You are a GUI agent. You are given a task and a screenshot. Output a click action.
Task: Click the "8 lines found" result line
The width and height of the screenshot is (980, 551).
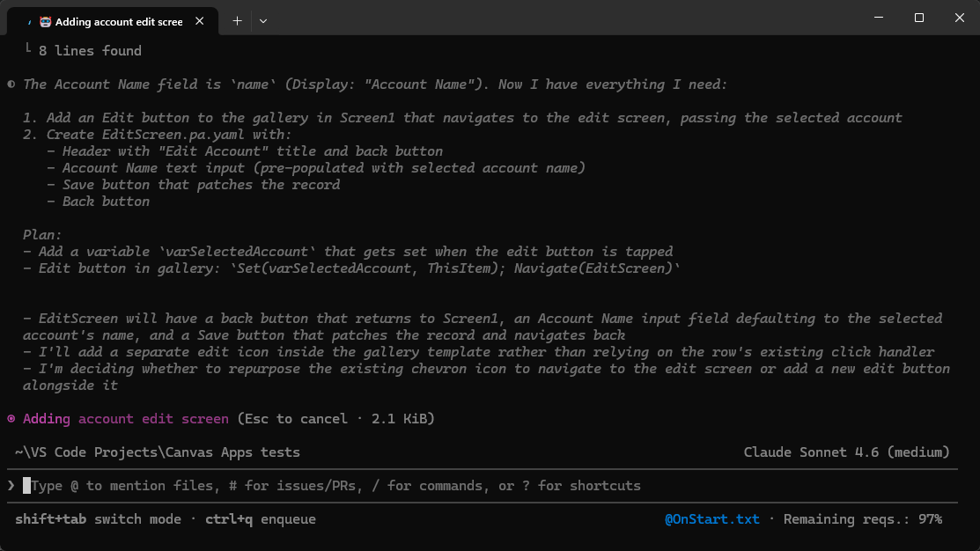pyautogui.click(x=90, y=51)
